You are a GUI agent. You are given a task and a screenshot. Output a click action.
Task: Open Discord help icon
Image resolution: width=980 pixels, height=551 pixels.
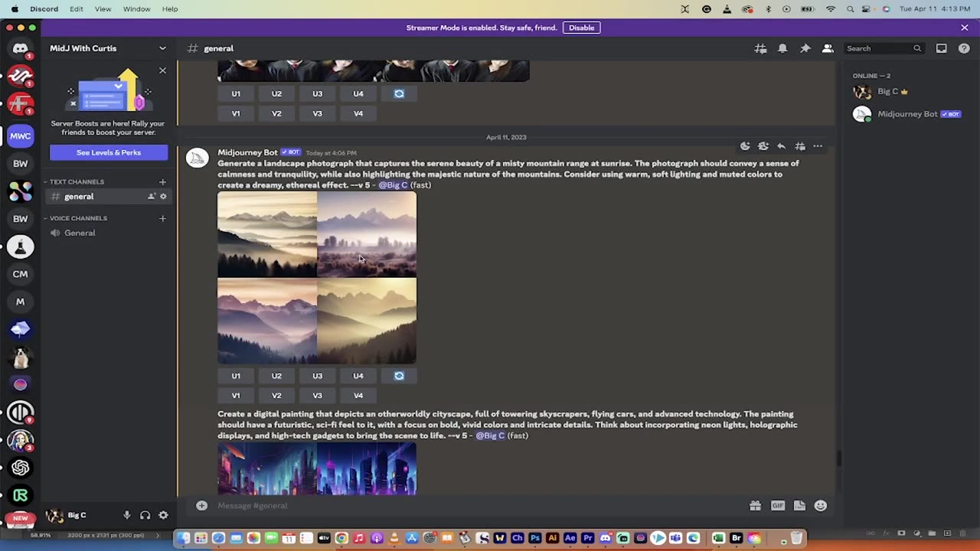point(964,48)
